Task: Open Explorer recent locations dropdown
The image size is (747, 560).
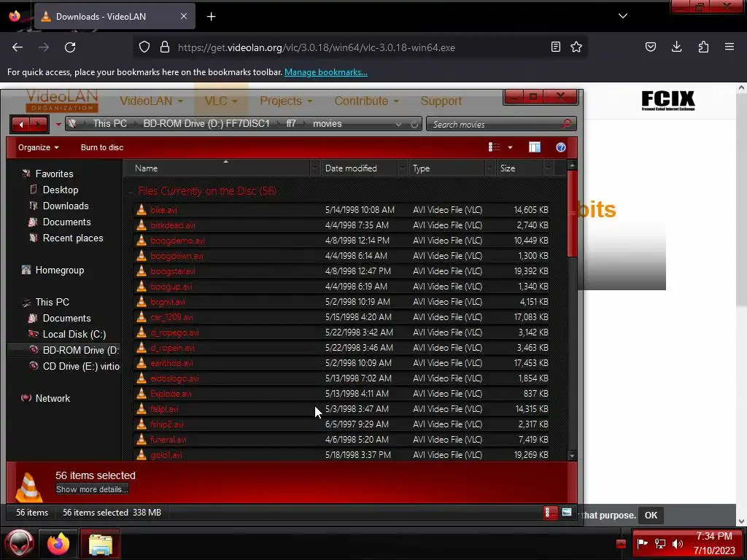Action: [x=58, y=125]
